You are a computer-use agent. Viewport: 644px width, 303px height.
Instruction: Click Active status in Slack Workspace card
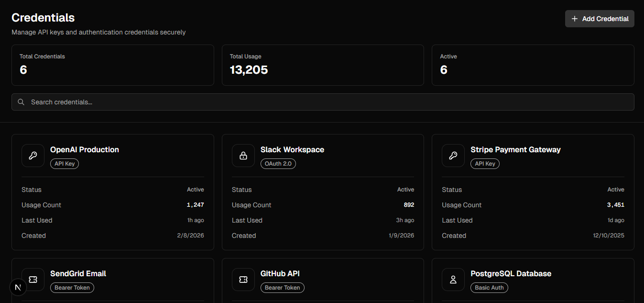[406, 190]
